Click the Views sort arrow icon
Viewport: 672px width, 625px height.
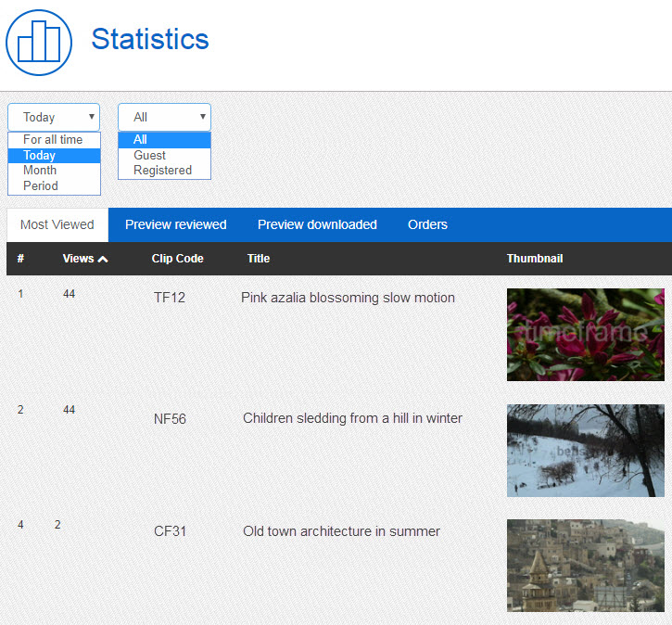tap(103, 259)
